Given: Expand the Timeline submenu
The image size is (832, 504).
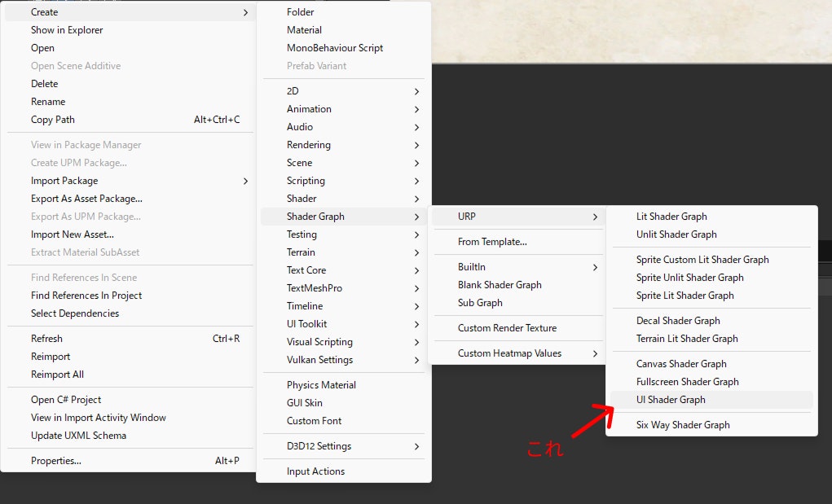Looking at the screenshot, I should point(343,306).
